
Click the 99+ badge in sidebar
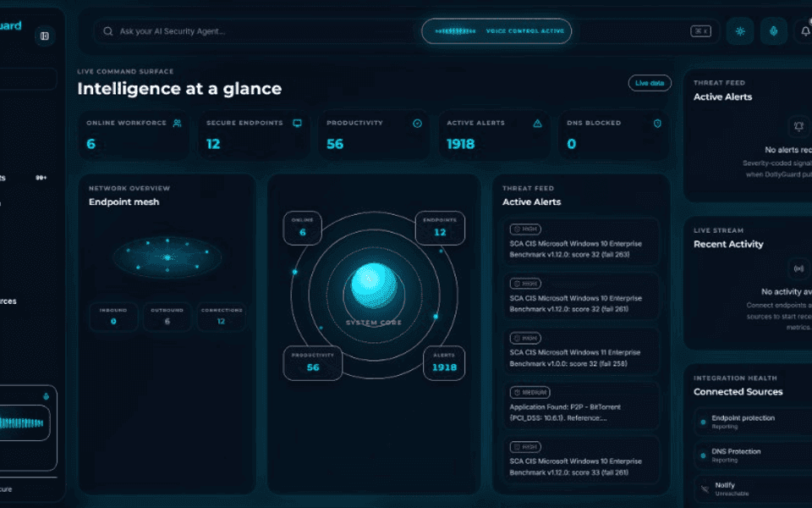tap(41, 178)
